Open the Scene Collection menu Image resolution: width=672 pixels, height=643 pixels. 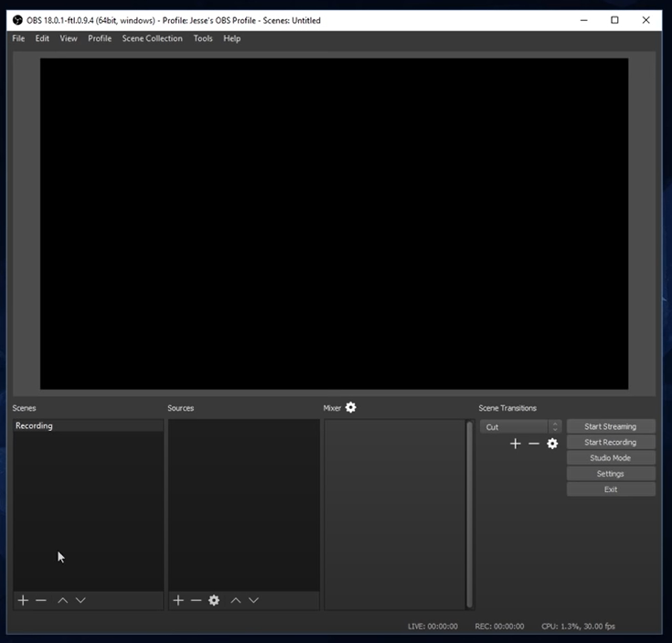coord(152,38)
